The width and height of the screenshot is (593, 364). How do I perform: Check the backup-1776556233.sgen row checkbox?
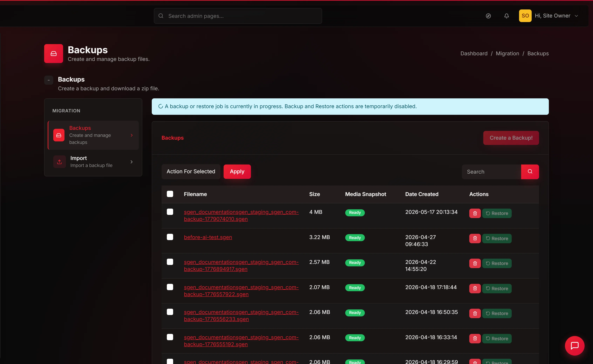tap(170, 312)
